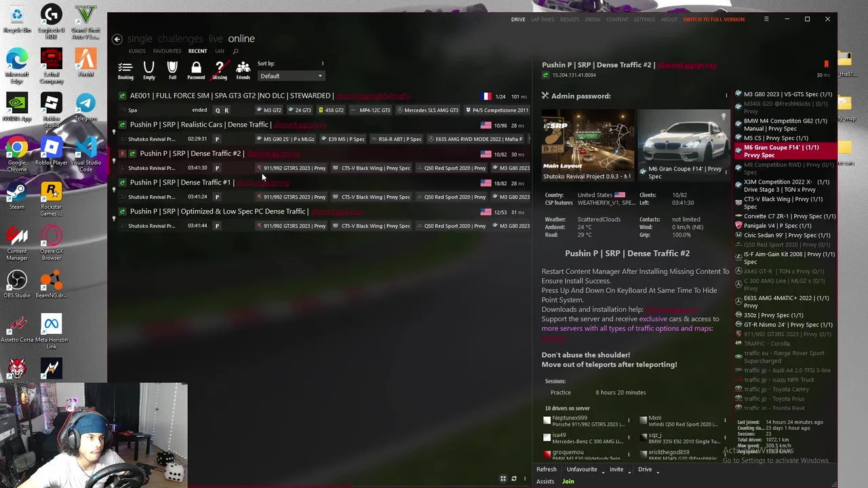Select GT-R Nismo 24' Prvvy Spec car
The height and width of the screenshot is (488, 868).
(x=785, y=325)
